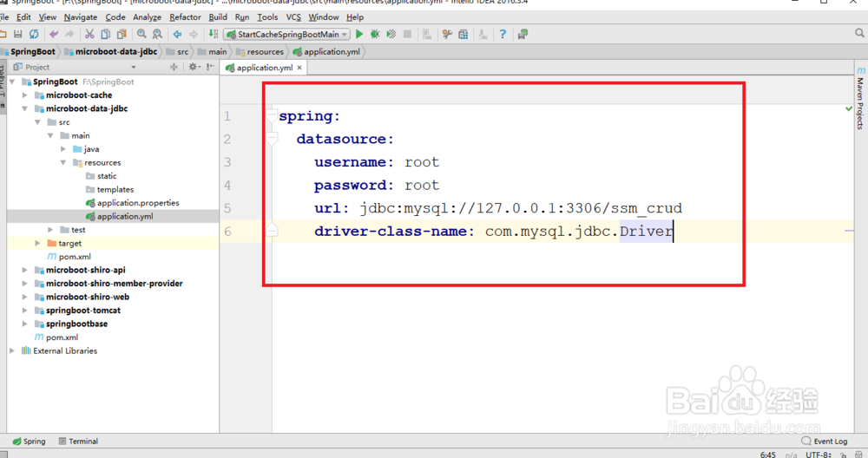This screenshot has width=868, height=458.
Task: Click the Synchronize refresh icon
Action: (34, 35)
